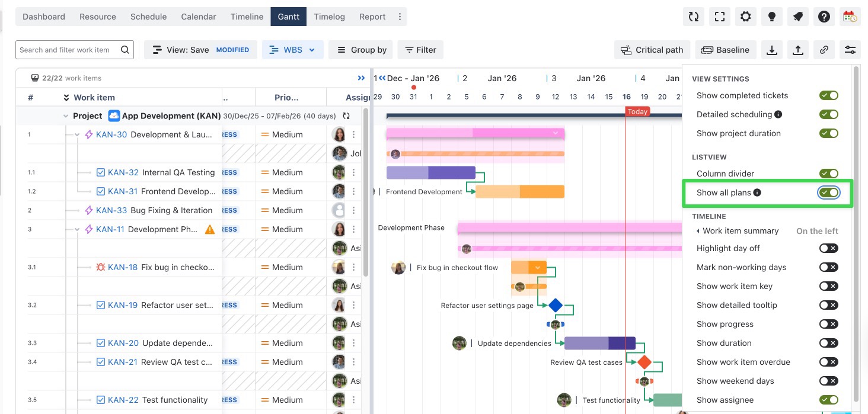
Task: Collapse the App Development project row
Action: [66, 116]
